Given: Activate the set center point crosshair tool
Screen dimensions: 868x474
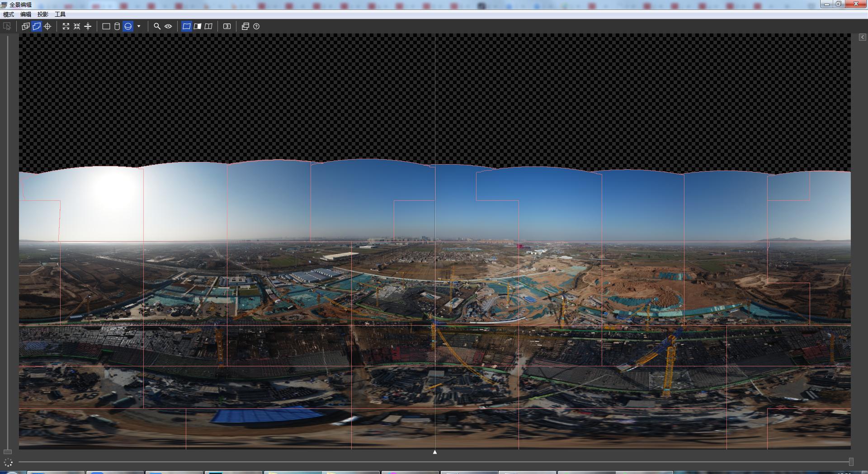Looking at the screenshot, I should (x=47, y=26).
